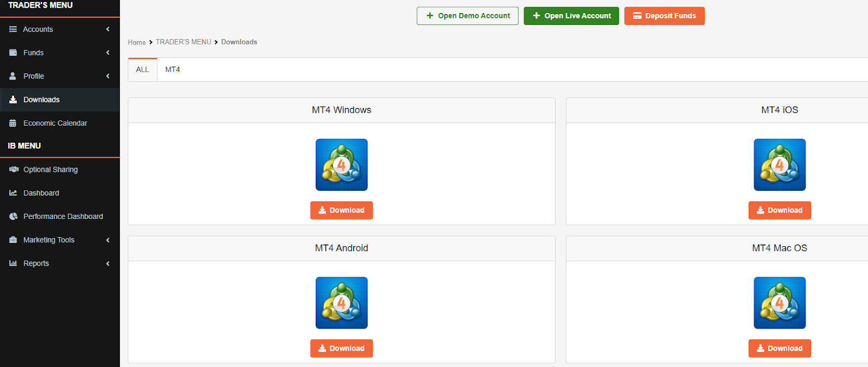
Task: Open the Reports menu item
Action: point(60,263)
